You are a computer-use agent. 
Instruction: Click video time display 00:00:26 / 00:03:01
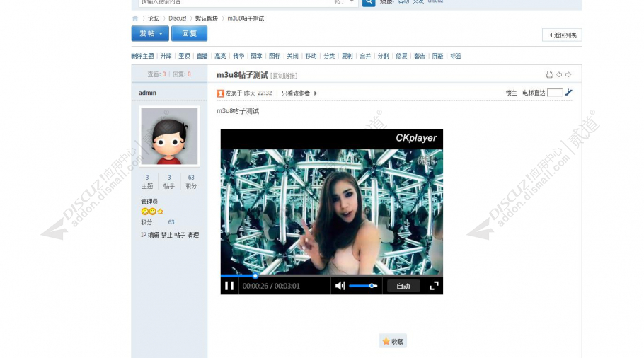[271, 286]
